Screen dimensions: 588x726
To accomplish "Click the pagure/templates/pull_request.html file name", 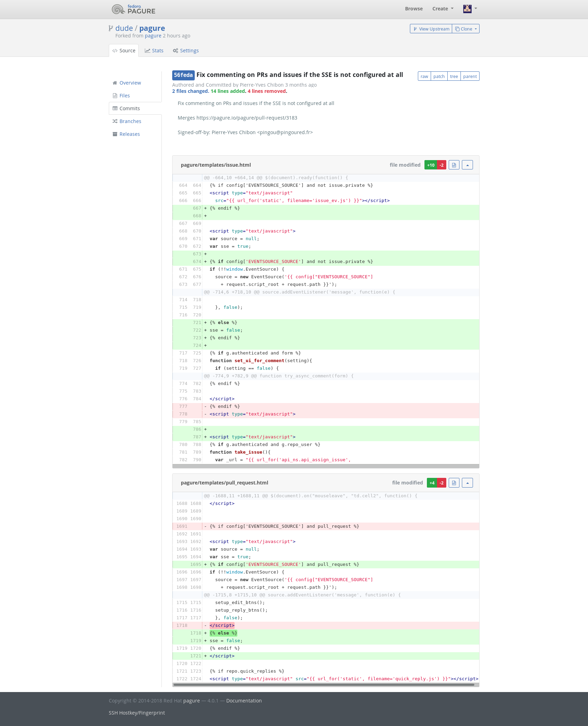I will (x=225, y=483).
